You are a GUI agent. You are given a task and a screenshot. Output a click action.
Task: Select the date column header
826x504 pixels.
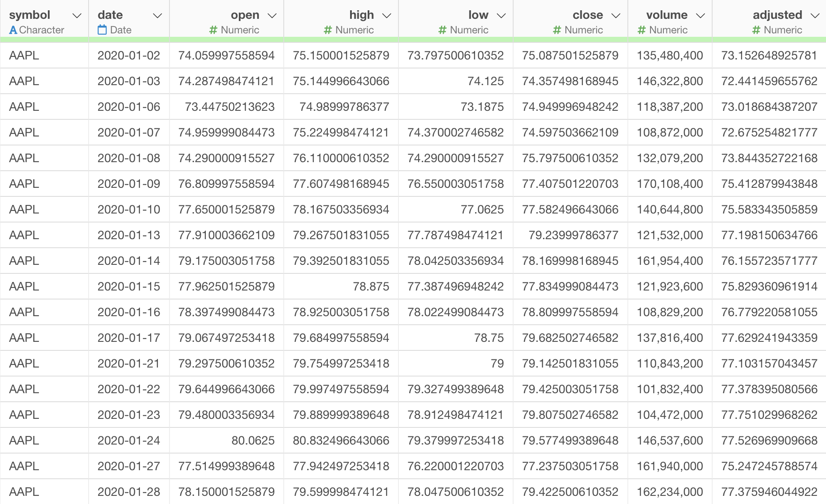110,15
